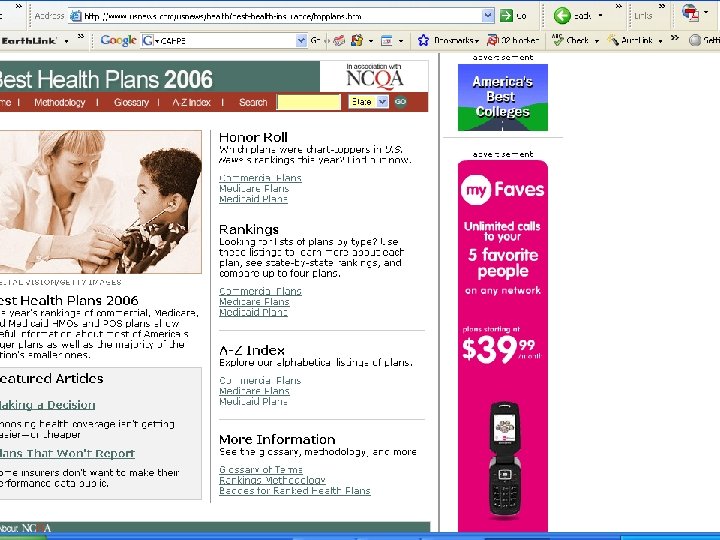Open Commercial Plans under A-Z Index

click(x=260, y=381)
